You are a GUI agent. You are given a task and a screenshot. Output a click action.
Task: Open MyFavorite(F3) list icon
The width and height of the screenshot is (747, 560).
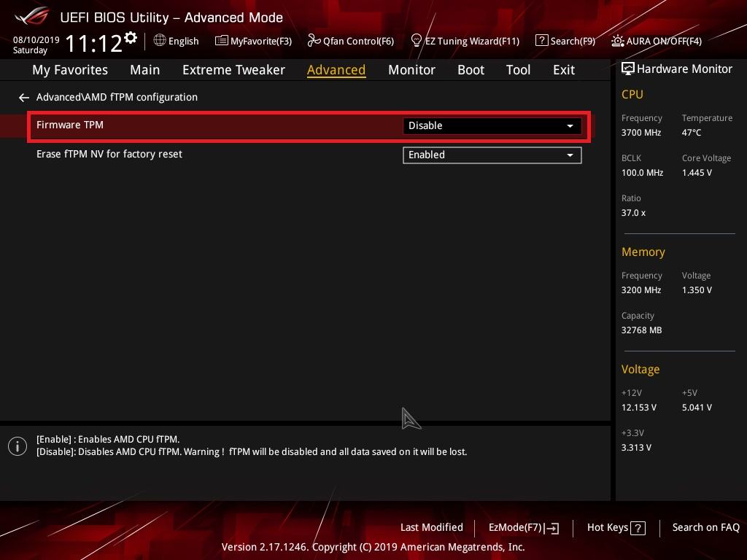[x=221, y=41]
